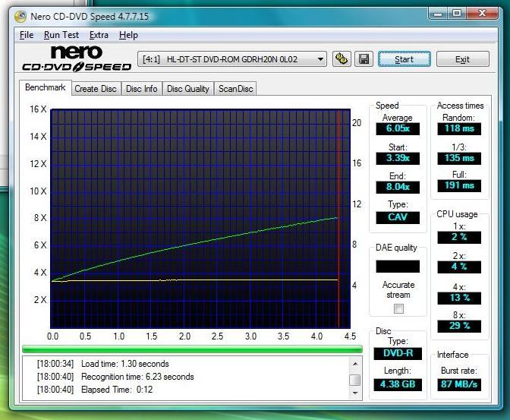The height and width of the screenshot is (420, 510).
Task: Click the Full access time 191 ms
Action: coord(459,185)
